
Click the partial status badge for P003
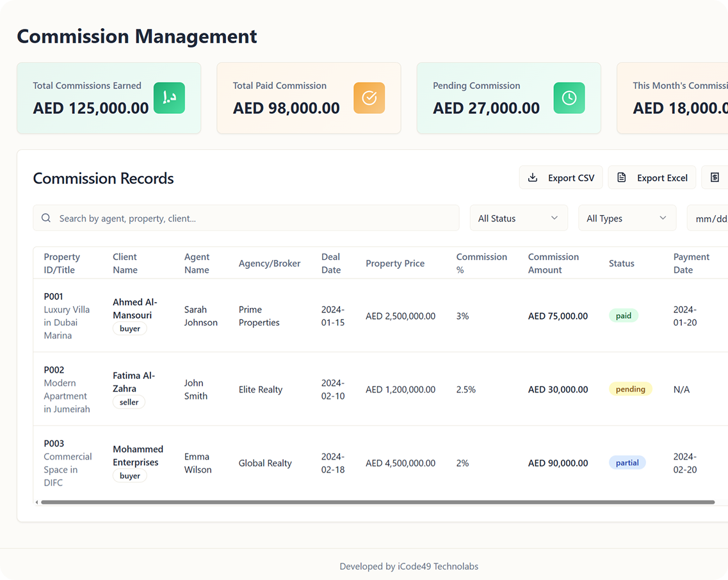pos(627,462)
